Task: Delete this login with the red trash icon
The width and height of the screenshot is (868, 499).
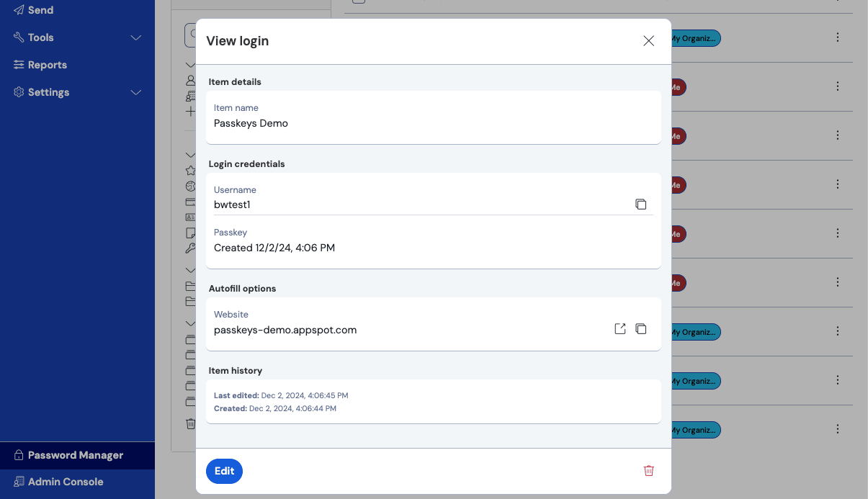Action: pyautogui.click(x=648, y=471)
